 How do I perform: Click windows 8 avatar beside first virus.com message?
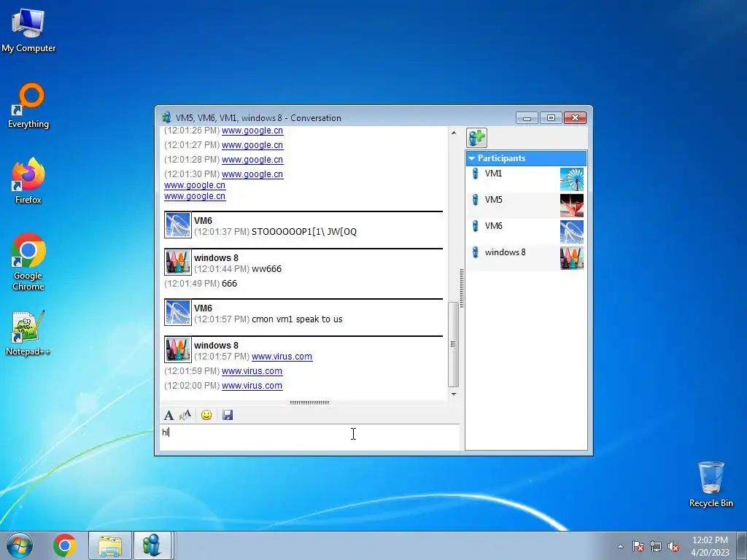point(178,349)
